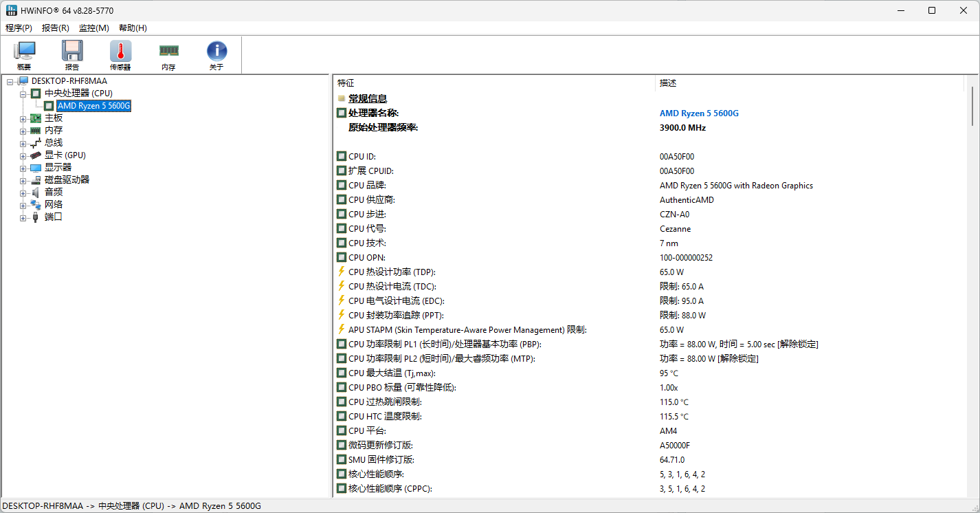Image resolution: width=980 pixels, height=513 pixels.
Task: Expand the 音频 tree node
Action: [x=23, y=193]
